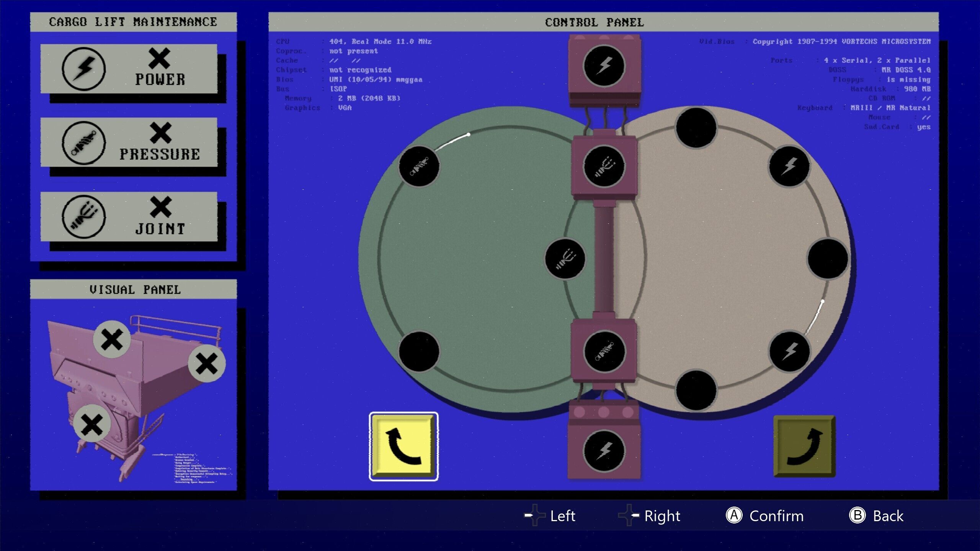Click top empty slot on beige disc
This screenshot has width=980, height=551.
(x=696, y=127)
